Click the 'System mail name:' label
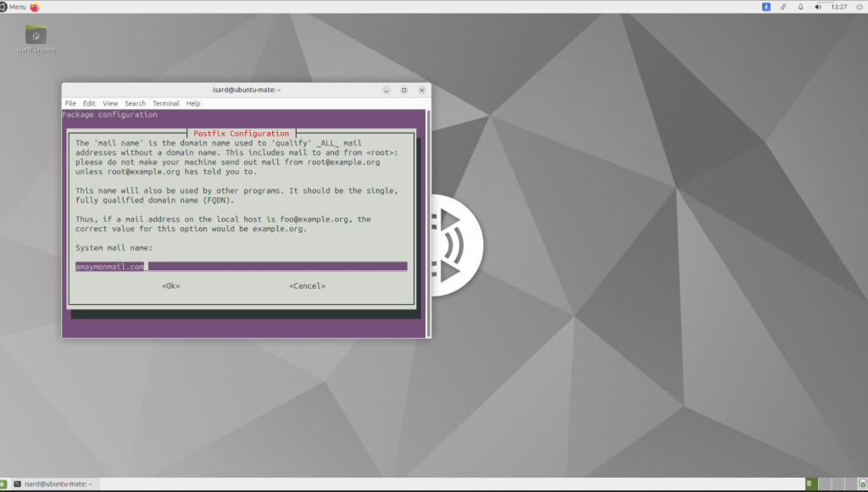868x492 pixels. point(114,247)
